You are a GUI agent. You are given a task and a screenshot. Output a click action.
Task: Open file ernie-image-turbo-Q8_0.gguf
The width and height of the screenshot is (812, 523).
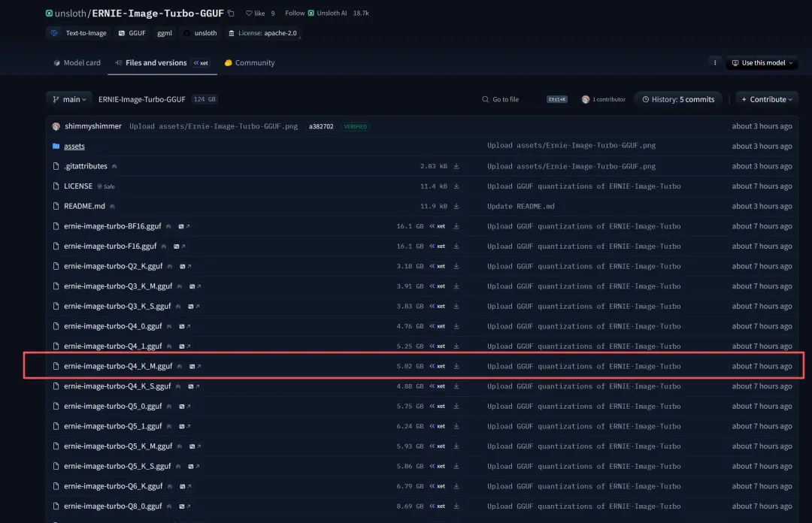[113, 506]
